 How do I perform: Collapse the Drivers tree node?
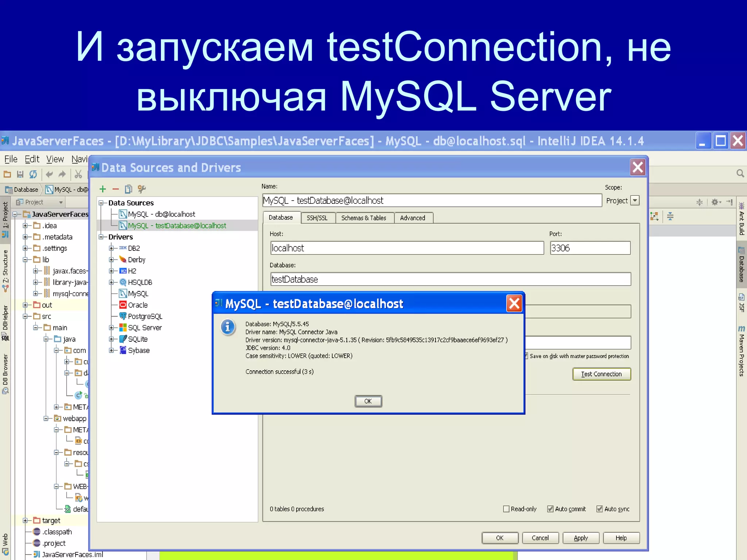101,237
